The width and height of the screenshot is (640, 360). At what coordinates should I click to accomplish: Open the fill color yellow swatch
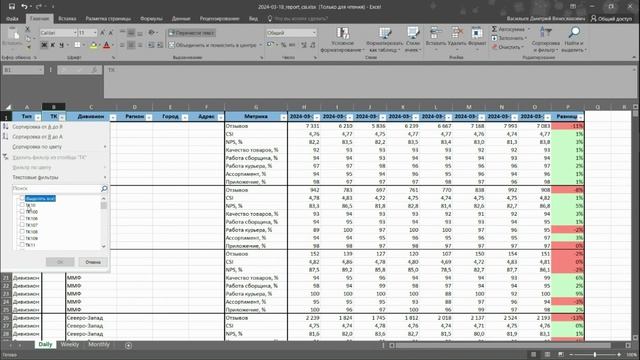(x=93, y=45)
